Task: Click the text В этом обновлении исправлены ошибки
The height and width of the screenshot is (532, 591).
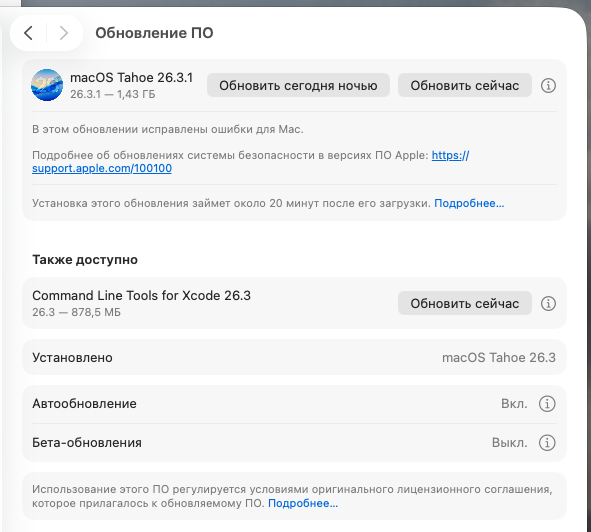Action: tap(168, 129)
